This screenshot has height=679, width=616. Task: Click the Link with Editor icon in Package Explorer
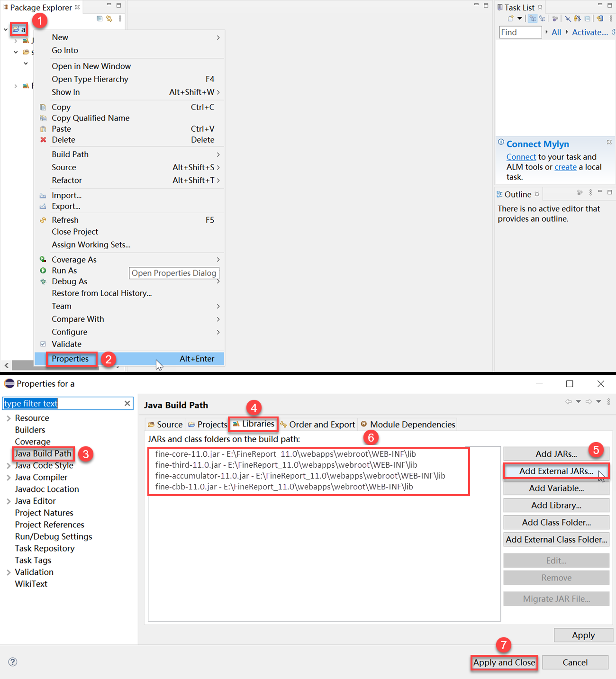[110, 18]
